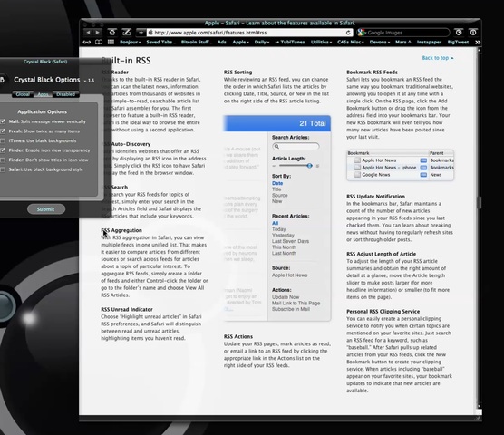Click page icon beside Apple Hot News - iphone
The width and height of the screenshot is (504, 435).
click(357, 168)
